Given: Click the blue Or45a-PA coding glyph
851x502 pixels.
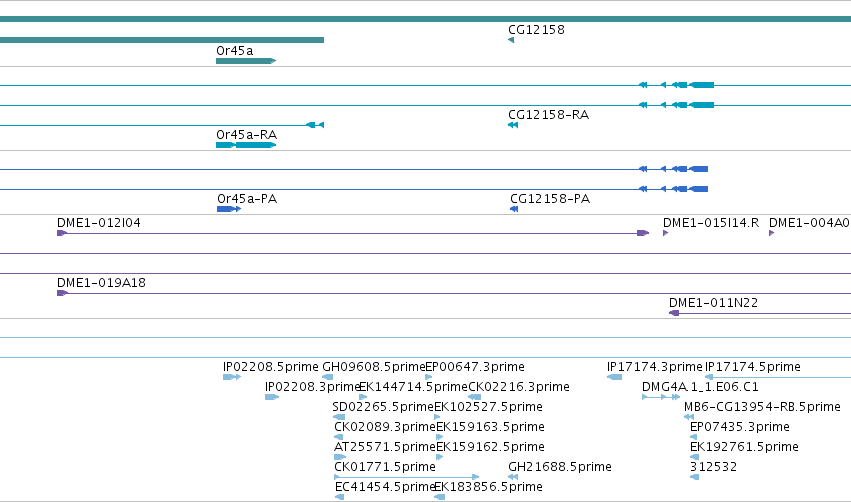Looking at the screenshot, I should click(228, 209).
